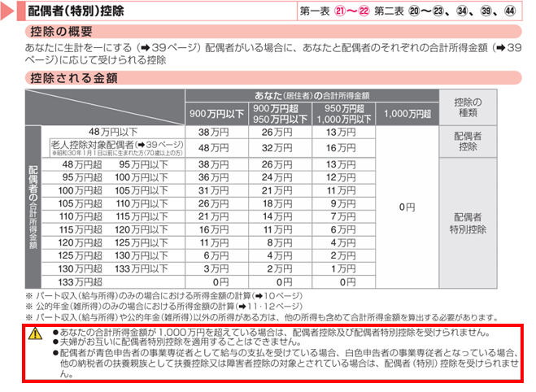536x392 pixels.
Task: Click the 32万円 amount cell
Action: [281, 148]
